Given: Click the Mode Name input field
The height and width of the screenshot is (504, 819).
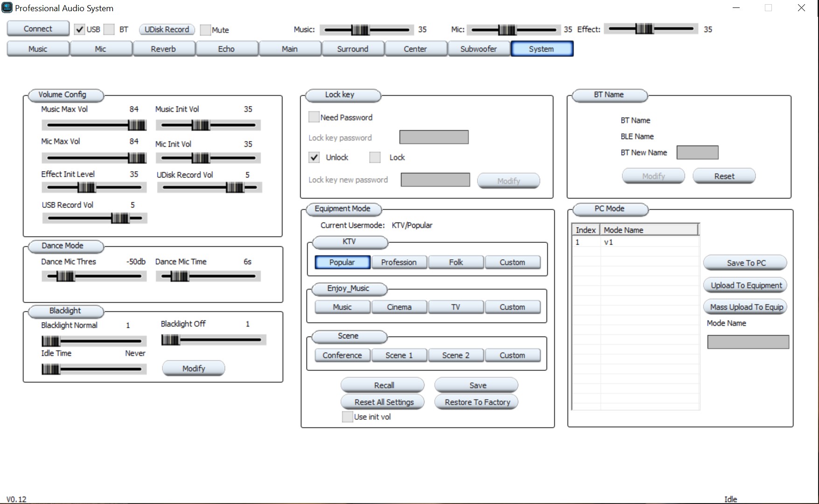Looking at the screenshot, I should (748, 342).
